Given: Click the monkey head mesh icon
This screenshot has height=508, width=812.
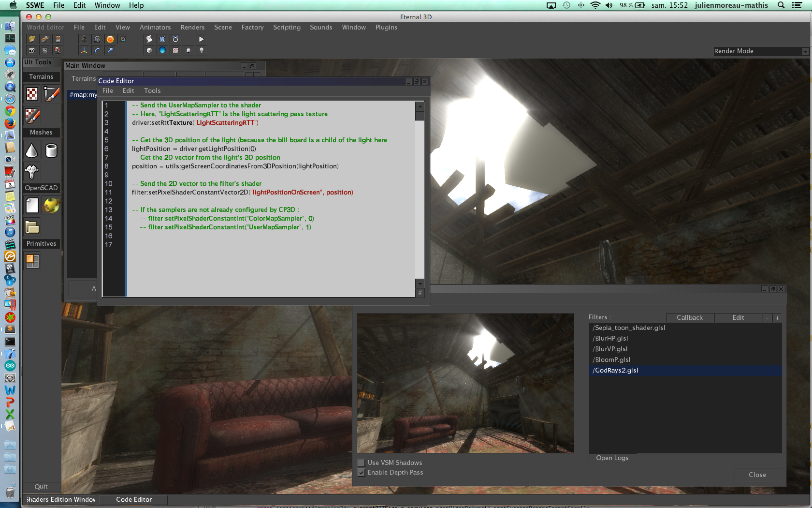Looking at the screenshot, I should click(32, 171).
